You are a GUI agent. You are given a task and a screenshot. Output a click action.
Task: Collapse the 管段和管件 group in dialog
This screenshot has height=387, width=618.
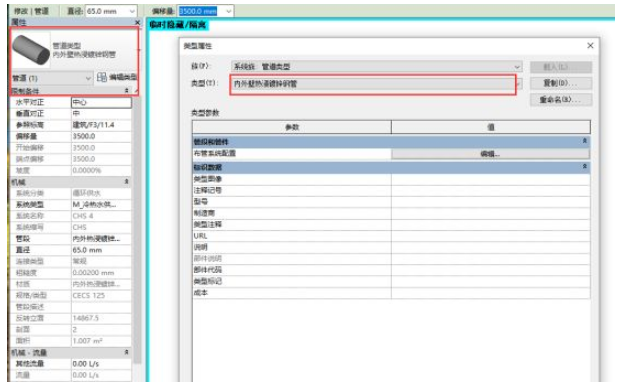tap(585, 141)
